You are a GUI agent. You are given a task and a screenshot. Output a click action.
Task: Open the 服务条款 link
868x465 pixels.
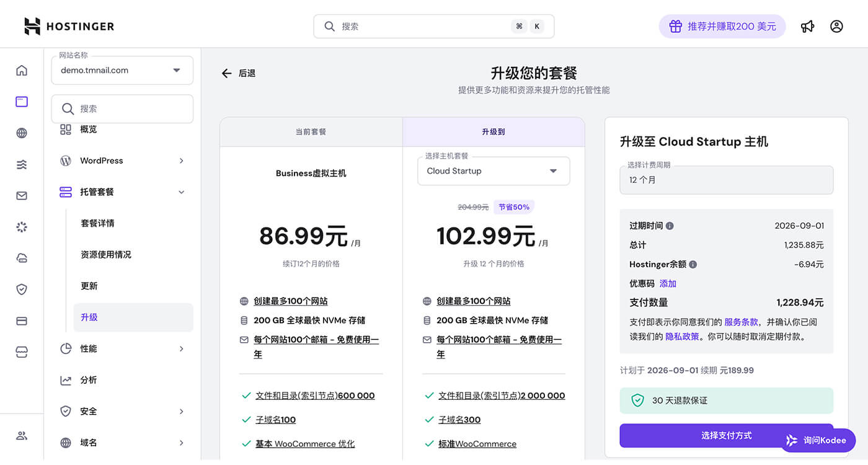[741, 322]
